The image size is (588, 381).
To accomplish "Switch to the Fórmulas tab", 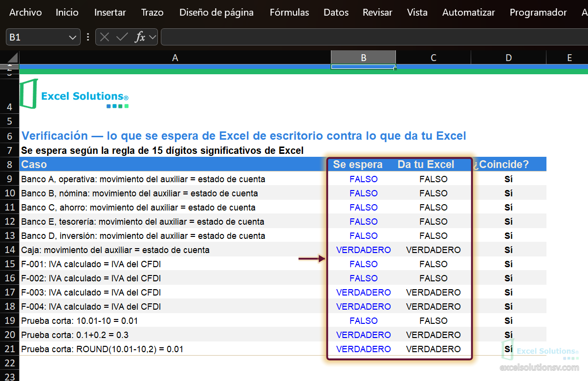I will [289, 13].
